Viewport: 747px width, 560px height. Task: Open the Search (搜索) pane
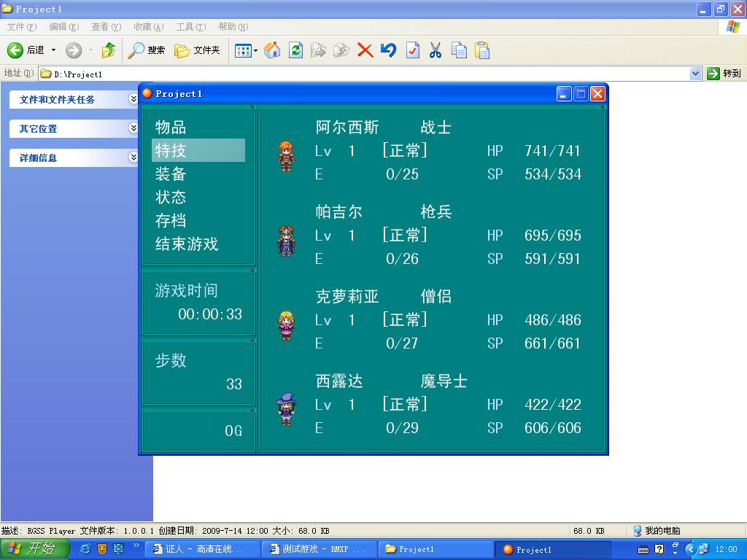click(147, 50)
